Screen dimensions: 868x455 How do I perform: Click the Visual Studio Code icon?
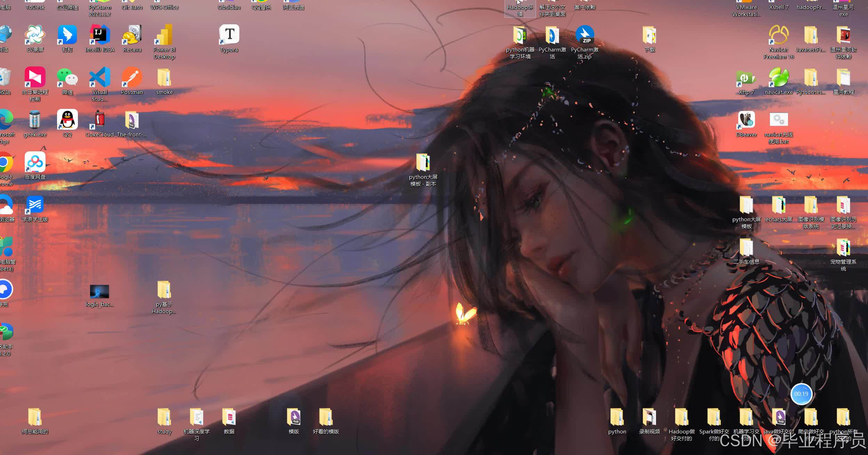100,78
